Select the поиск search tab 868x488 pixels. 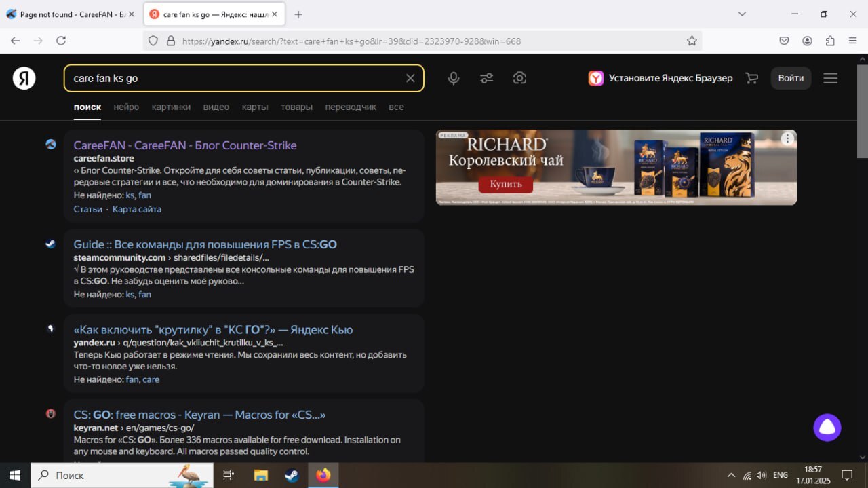click(x=87, y=107)
